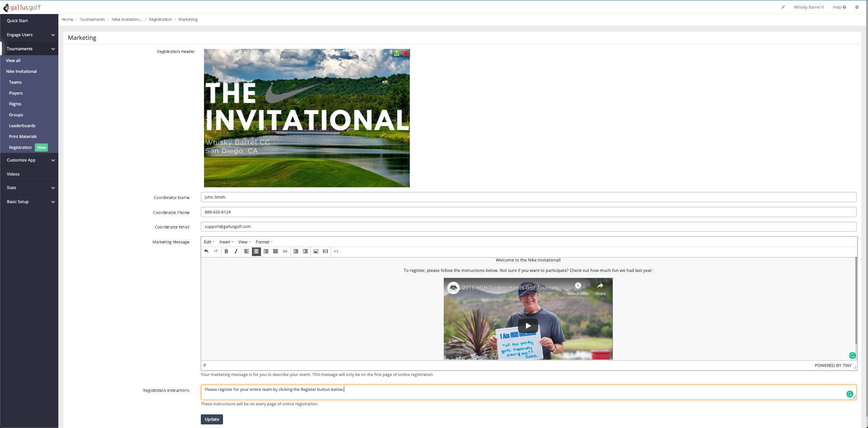Open the editor Format menu
The image size is (868, 428).
pyautogui.click(x=264, y=242)
